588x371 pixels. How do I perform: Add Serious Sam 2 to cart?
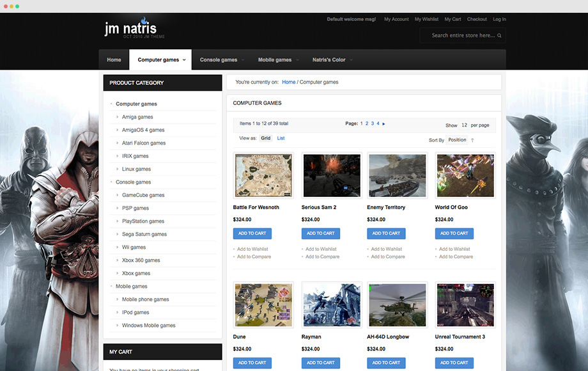[321, 233]
